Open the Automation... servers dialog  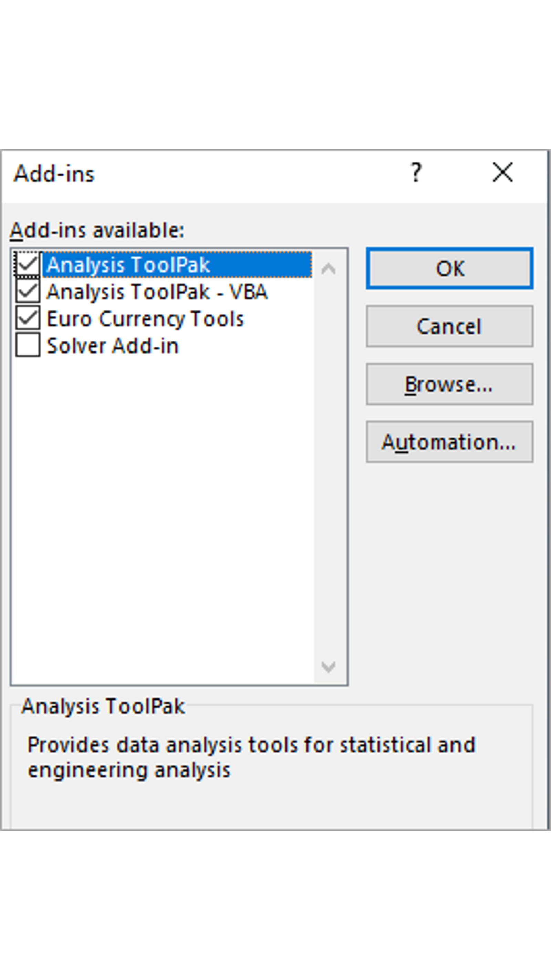pos(449,442)
